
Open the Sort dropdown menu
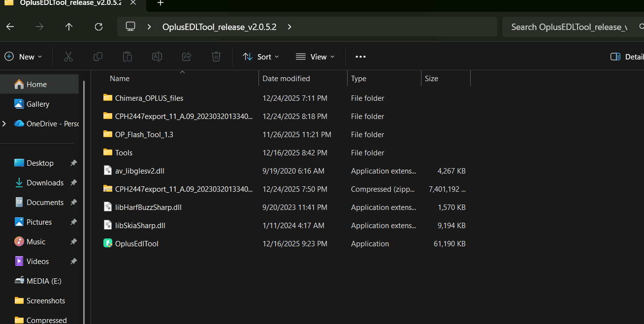[x=261, y=57]
